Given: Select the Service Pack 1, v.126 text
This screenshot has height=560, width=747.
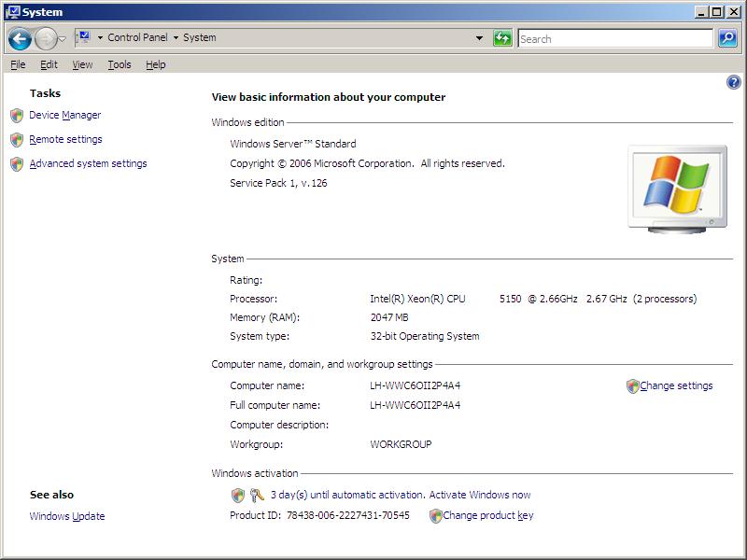Looking at the screenshot, I should 278,183.
